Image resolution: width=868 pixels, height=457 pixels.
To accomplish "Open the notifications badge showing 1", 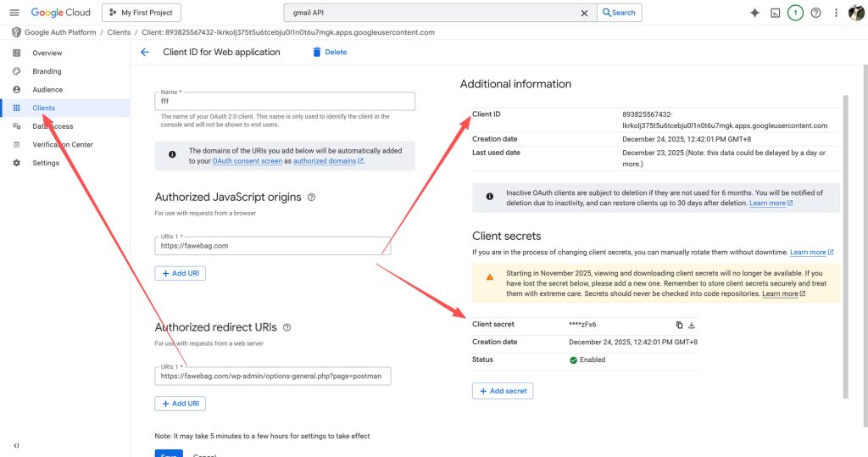I will tap(795, 13).
